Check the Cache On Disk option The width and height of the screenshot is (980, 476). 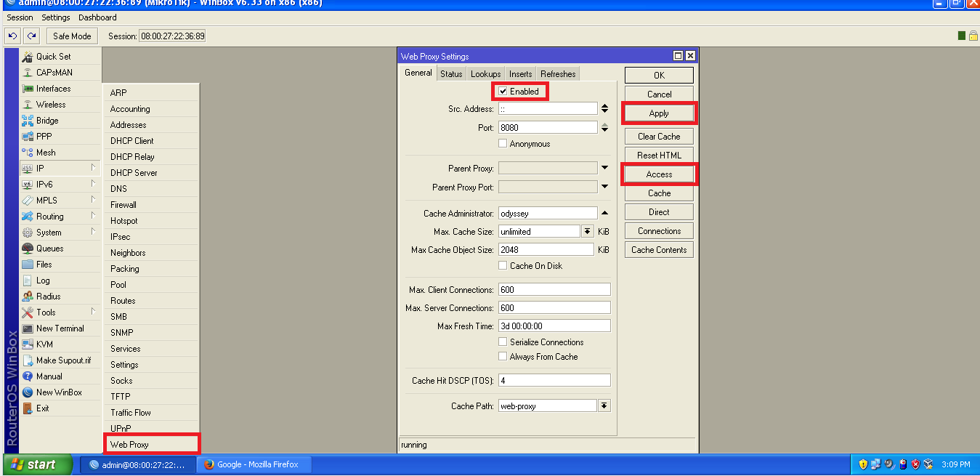[x=503, y=266]
